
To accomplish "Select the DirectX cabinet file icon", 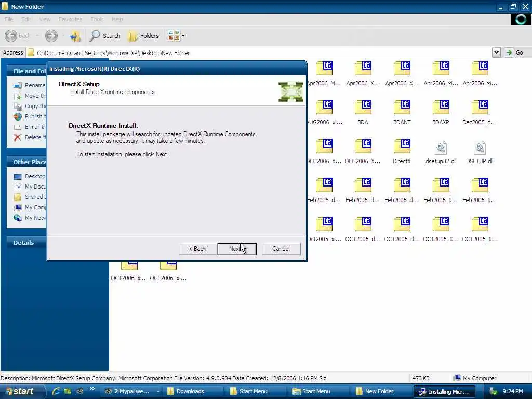I will coord(402,147).
